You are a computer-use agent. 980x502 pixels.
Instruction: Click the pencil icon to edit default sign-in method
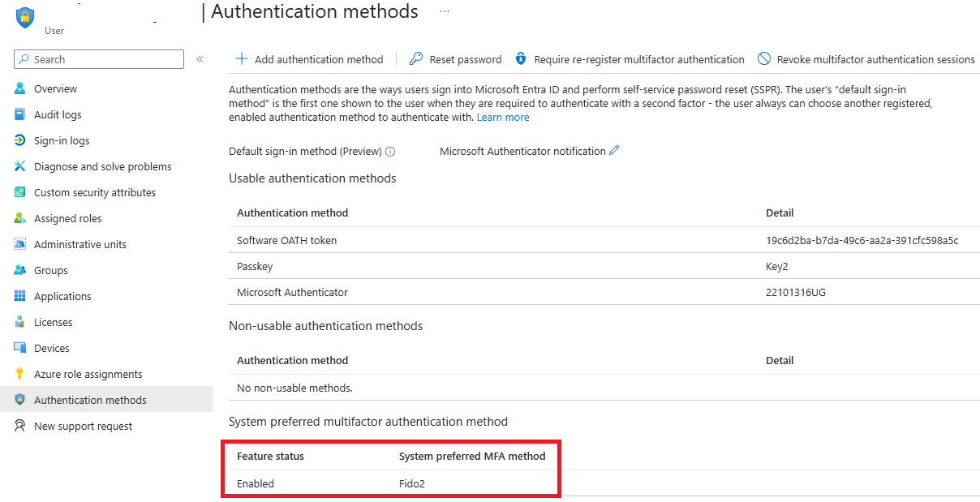click(x=614, y=151)
